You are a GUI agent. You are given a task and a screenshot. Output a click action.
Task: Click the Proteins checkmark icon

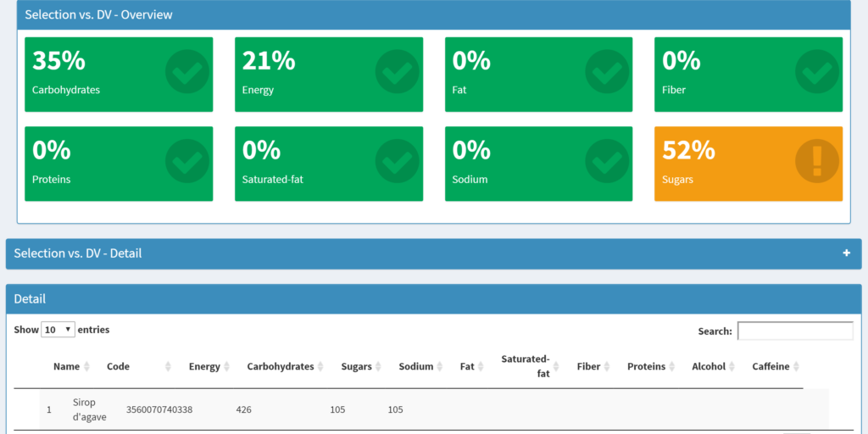(186, 161)
